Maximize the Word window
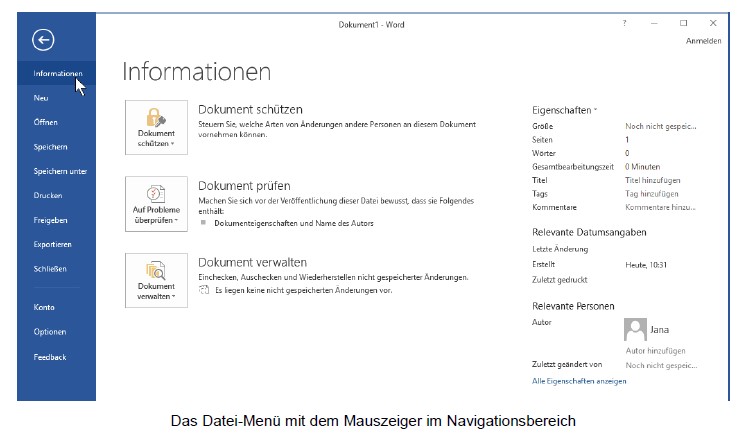 coord(683,23)
